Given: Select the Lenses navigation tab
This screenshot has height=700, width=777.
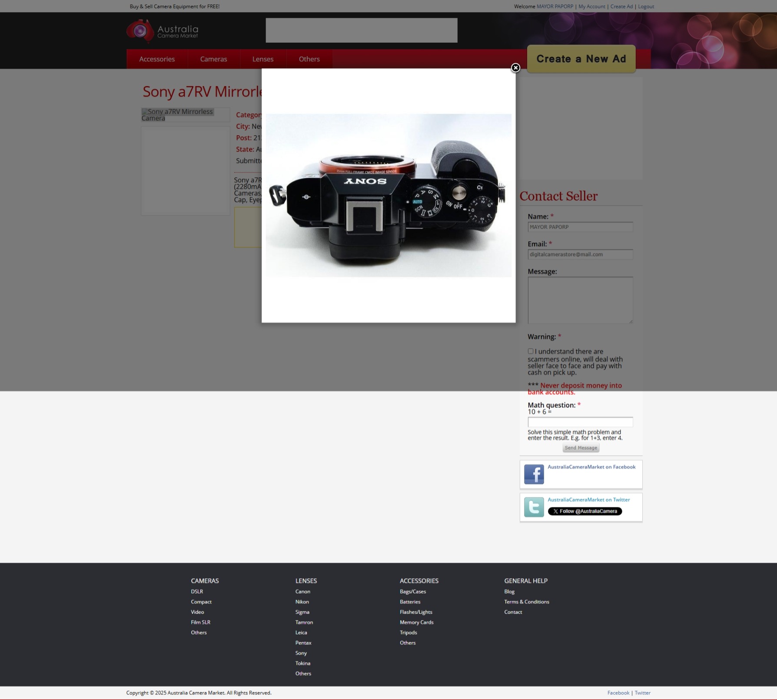Looking at the screenshot, I should click(263, 59).
